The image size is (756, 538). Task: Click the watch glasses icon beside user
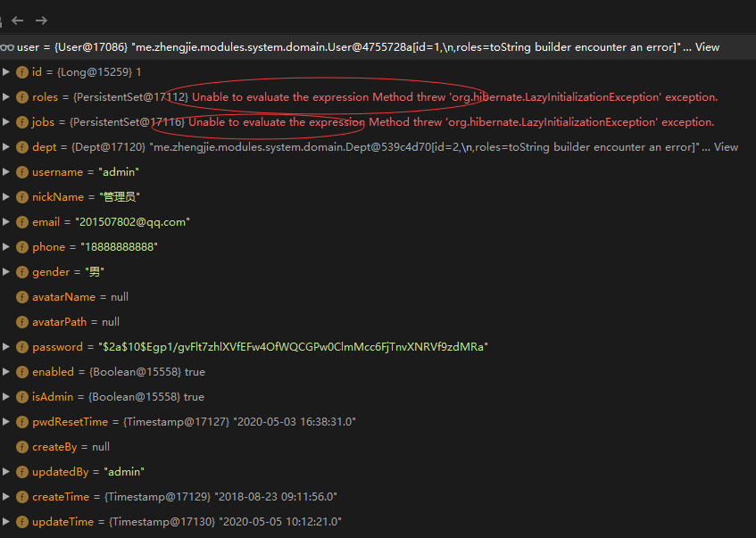pyautogui.click(x=7, y=47)
